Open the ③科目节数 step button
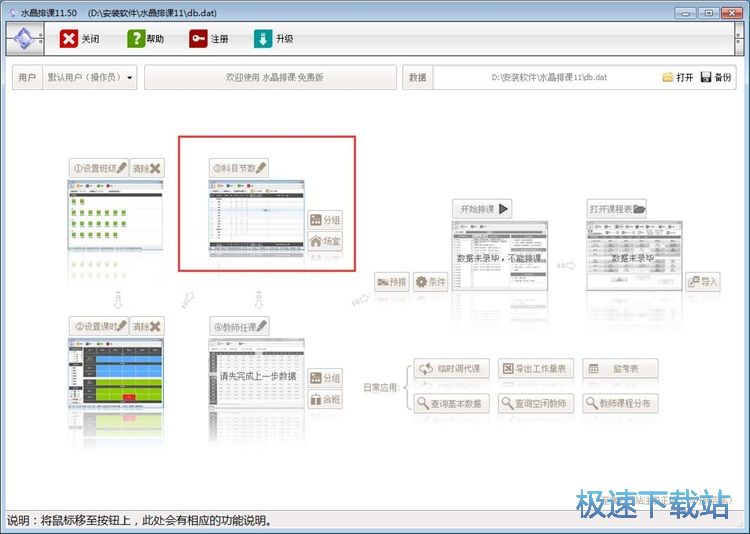Image resolution: width=750 pixels, height=534 pixels. point(239,168)
